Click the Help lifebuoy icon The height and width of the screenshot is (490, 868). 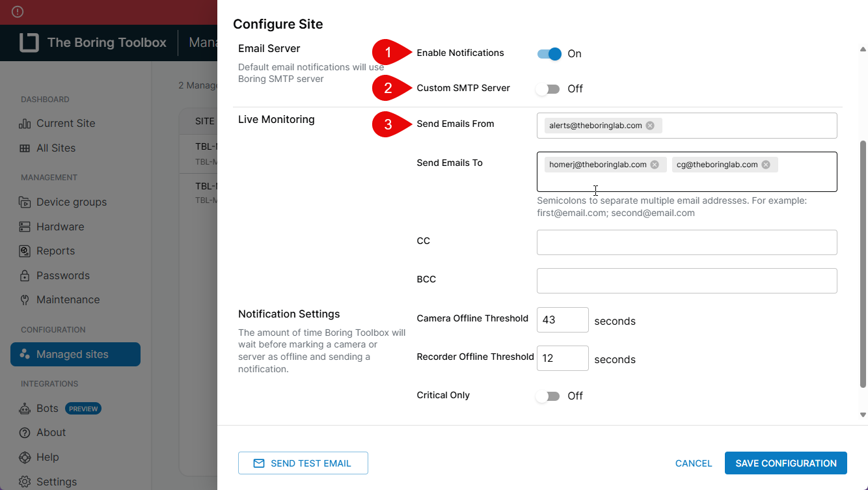(25, 457)
